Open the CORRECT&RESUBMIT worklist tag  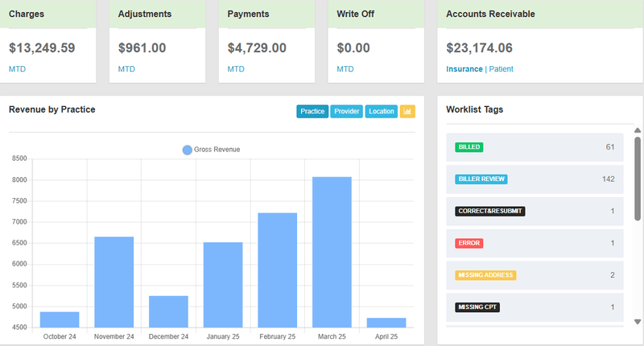coord(489,211)
